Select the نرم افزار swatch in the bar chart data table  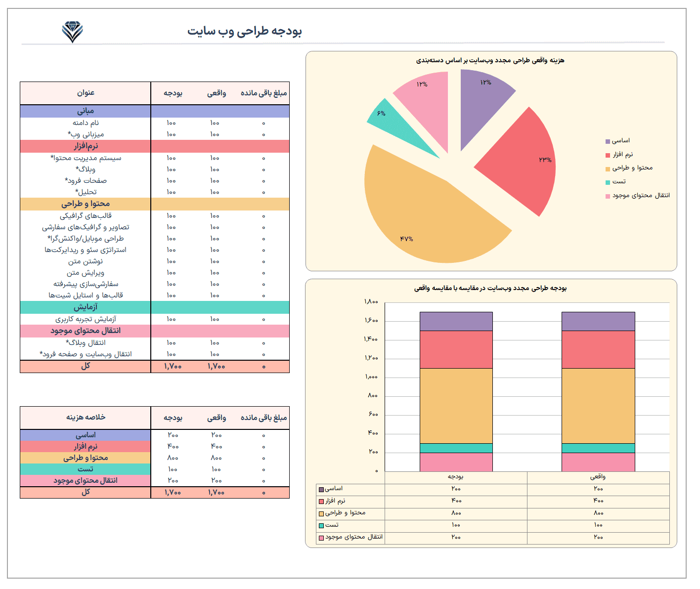point(321,502)
